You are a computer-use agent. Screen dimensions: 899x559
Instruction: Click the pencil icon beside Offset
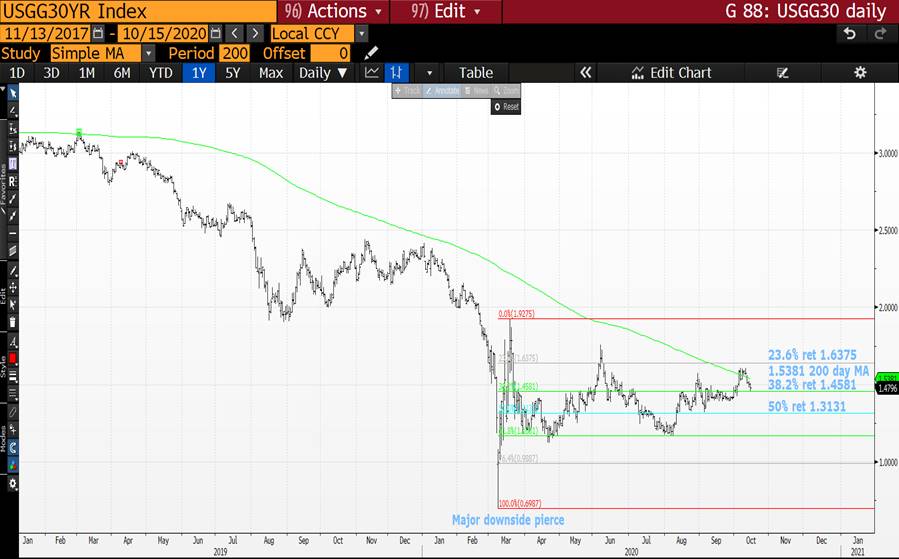(x=372, y=53)
